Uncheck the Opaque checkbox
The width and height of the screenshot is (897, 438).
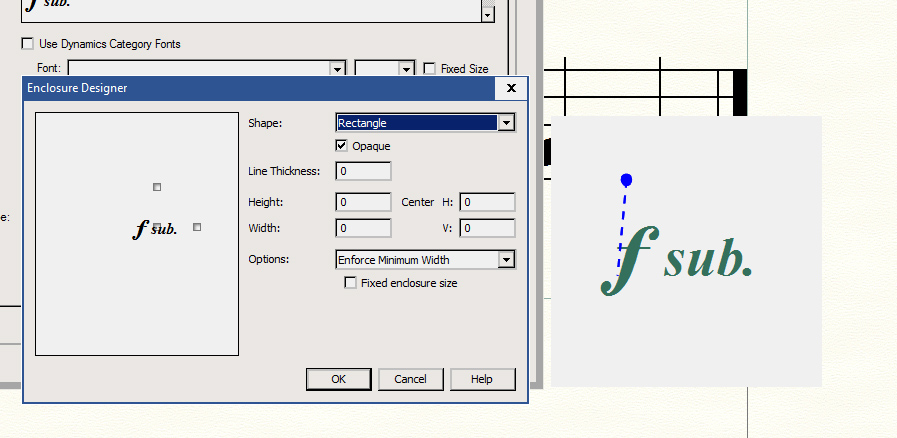coord(342,146)
